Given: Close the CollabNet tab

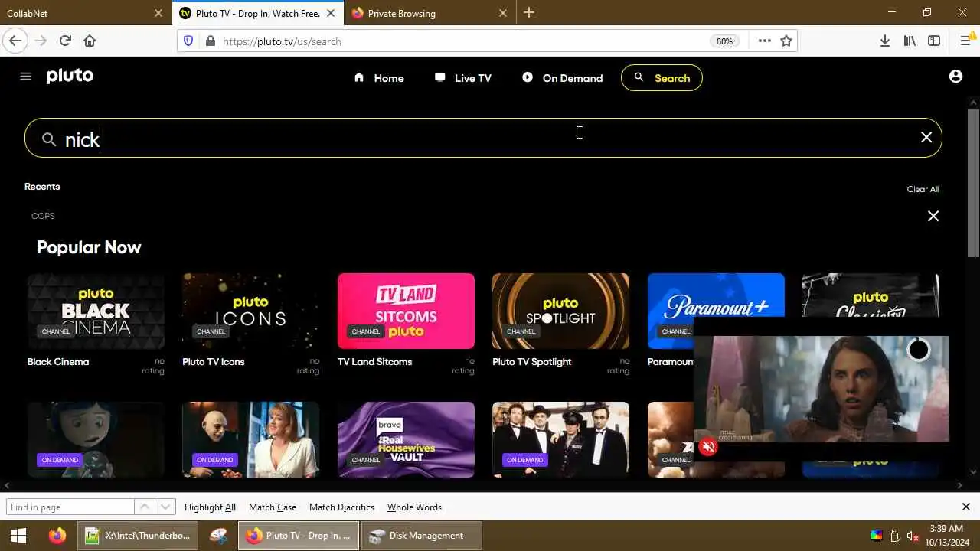Looking at the screenshot, I should pyautogui.click(x=158, y=13).
